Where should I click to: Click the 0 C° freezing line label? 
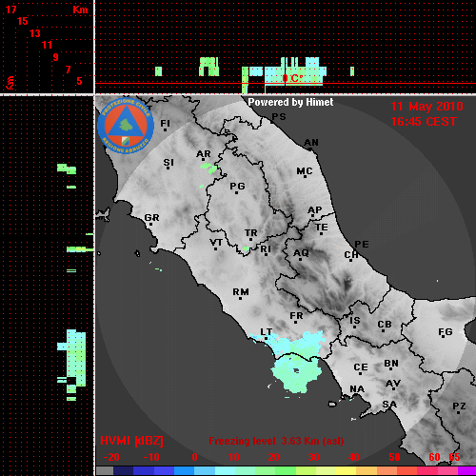292,78
